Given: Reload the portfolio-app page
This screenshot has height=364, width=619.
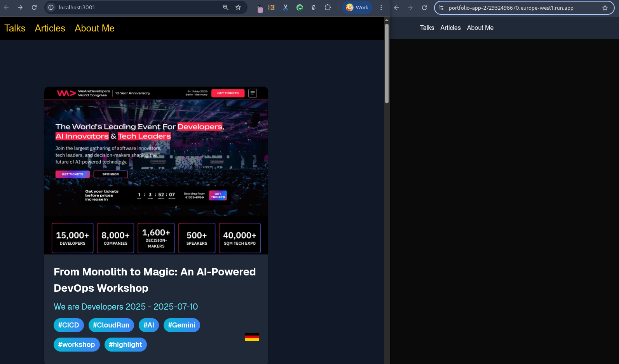Looking at the screenshot, I should [424, 8].
